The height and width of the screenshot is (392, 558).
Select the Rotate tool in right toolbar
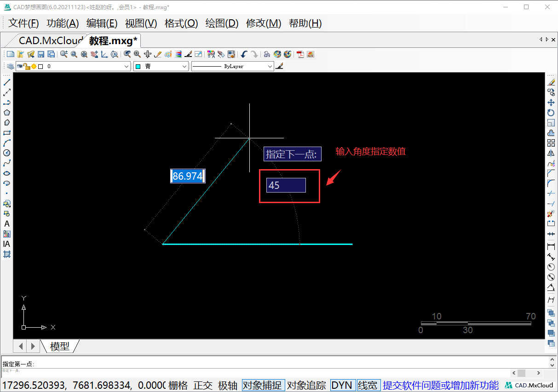pyautogui.click(x=551, y=113)
